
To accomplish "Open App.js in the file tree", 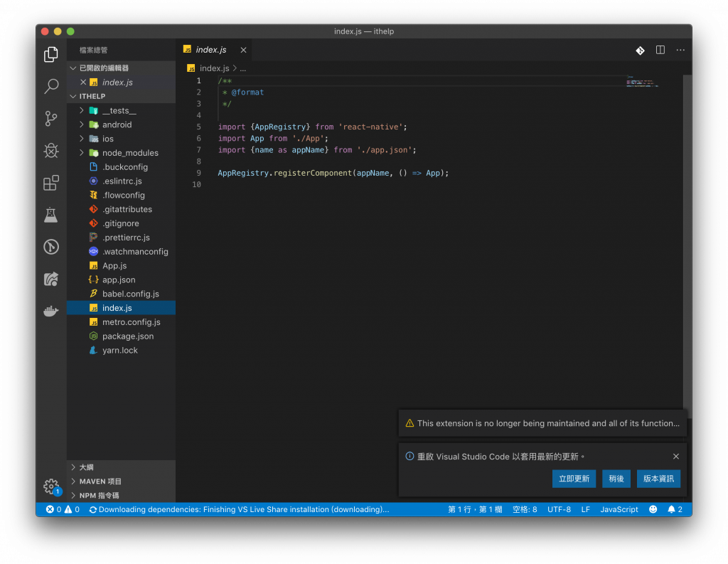I will pyautogui.click(x=121, y=266).
